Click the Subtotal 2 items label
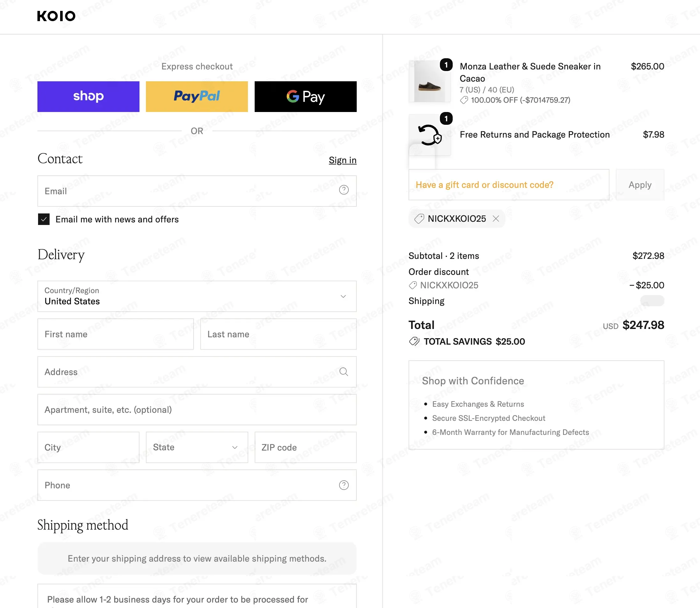This screenshot has width=700, height=608. click(444, 256)
